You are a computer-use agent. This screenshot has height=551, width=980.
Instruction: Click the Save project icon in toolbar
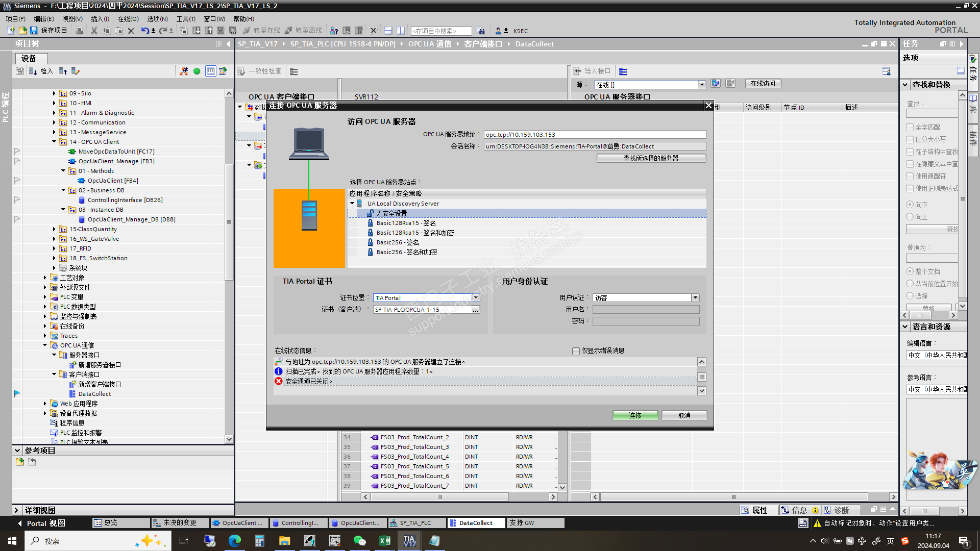point(34,31)
